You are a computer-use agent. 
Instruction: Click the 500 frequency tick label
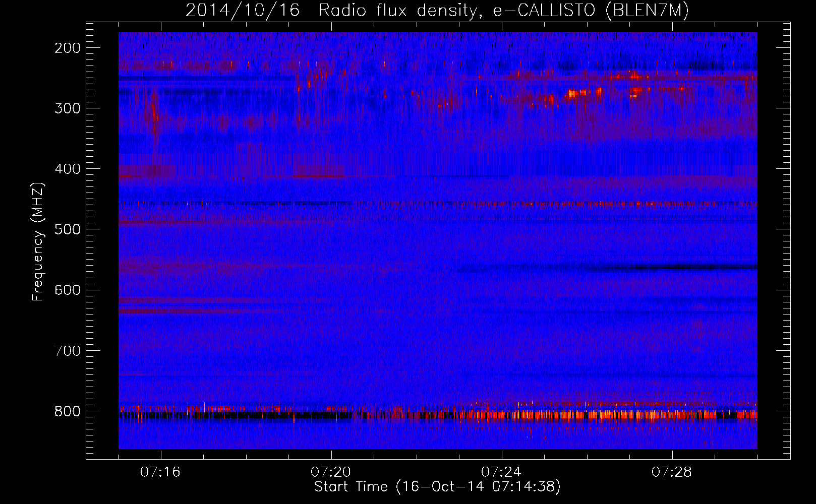point(68,229)
